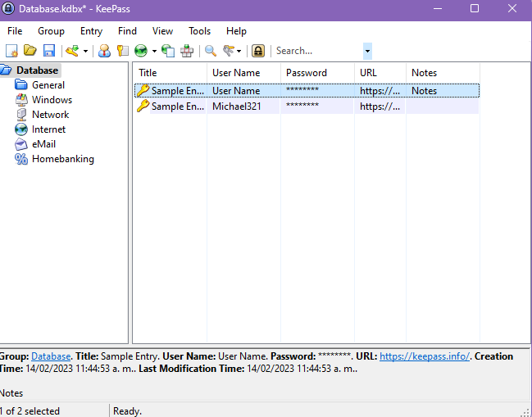This screenshot has width=532, height=417.
Task: Click the Internet group globe icon
Action: (x=21, y=129)
